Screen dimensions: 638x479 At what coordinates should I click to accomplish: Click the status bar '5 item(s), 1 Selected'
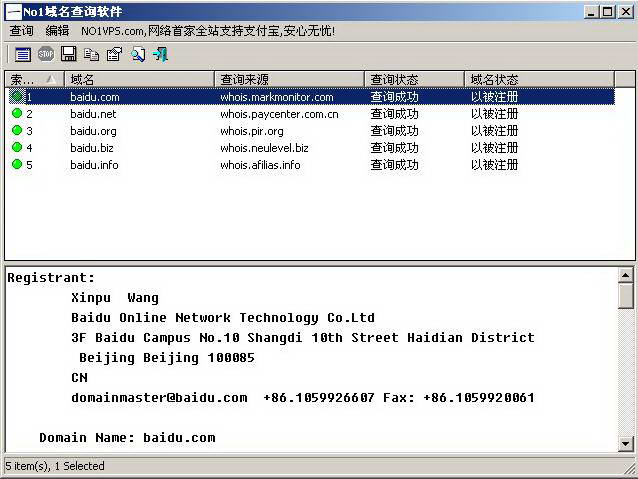pyautogui.click(x=55, y=466)
